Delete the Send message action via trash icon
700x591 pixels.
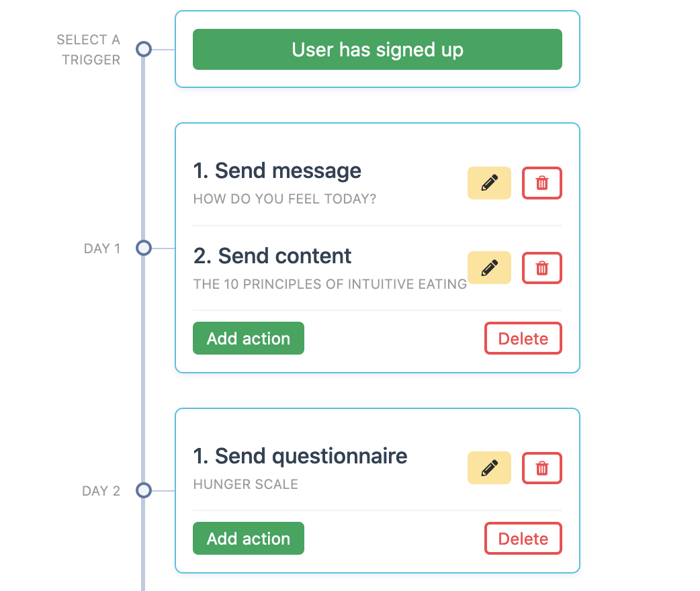(x=541, y=183)
